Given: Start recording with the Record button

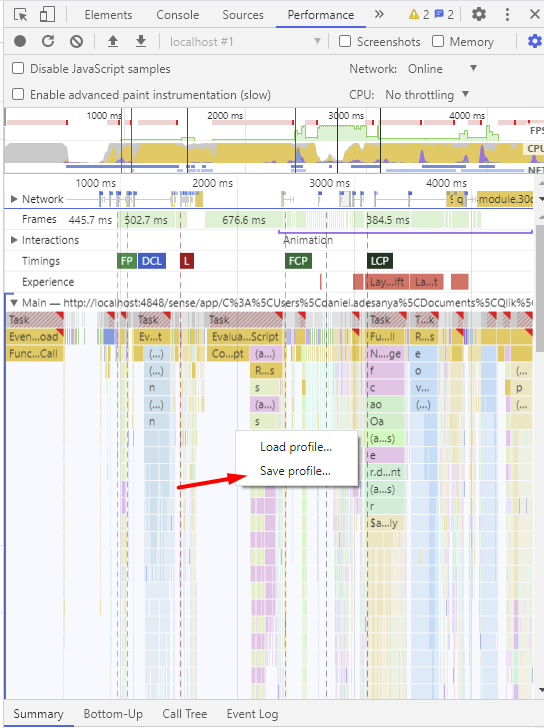Looking at the screenshot, I should click(x=20, y=41).
